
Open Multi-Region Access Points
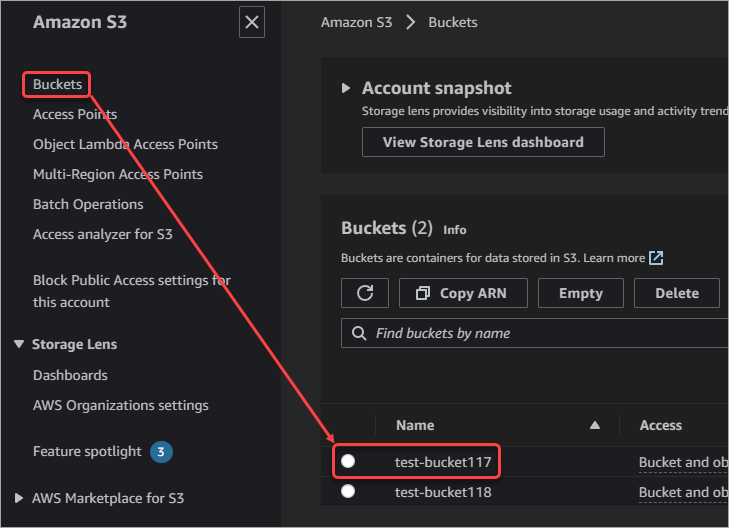click(118, 174)
